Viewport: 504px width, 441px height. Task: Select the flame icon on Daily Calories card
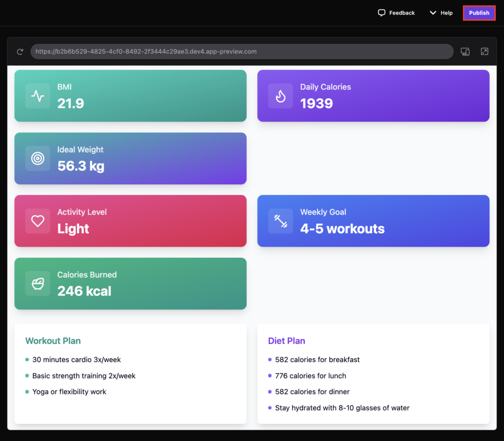281,96
